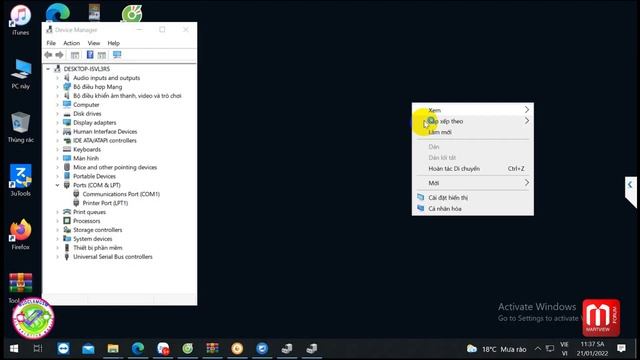This screenshot has height=360, width=640.
Task: Open iTunes desktop shortcut
Action: point(20,21)
